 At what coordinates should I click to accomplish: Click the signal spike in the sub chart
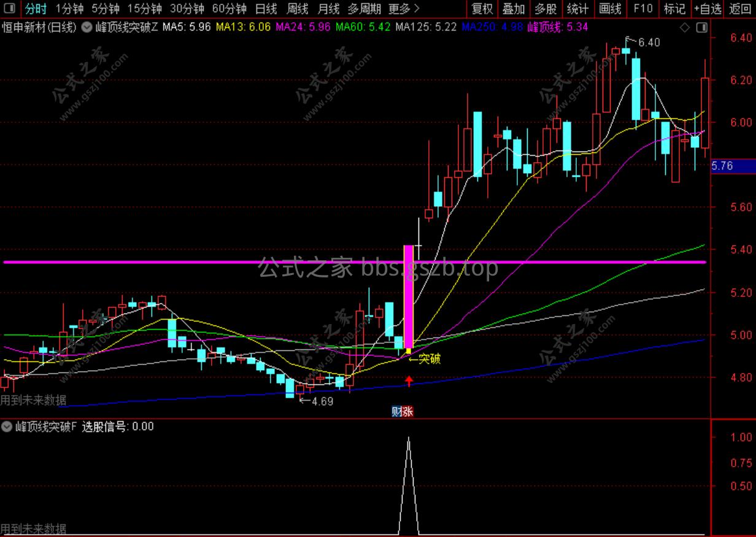tap(409, 485)
